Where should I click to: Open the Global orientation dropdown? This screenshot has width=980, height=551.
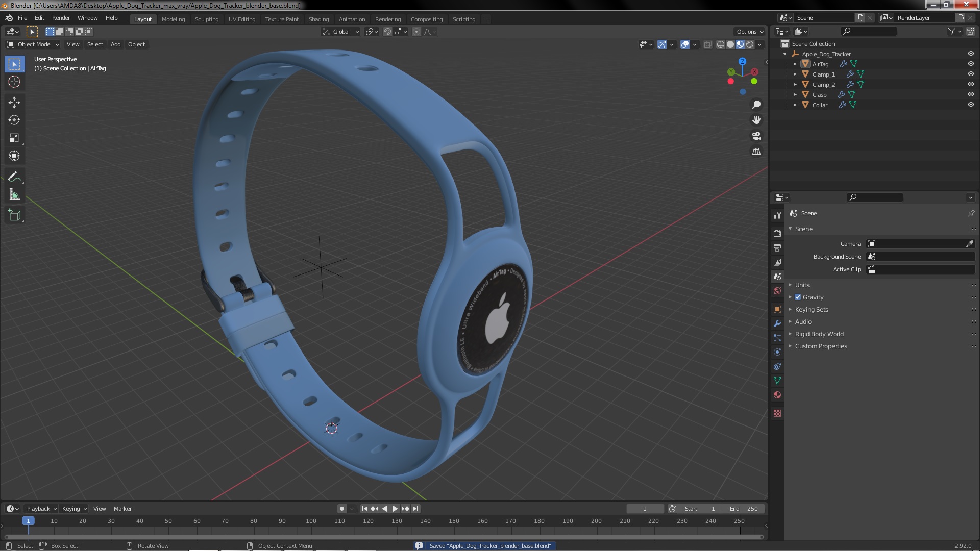(340, 32)
